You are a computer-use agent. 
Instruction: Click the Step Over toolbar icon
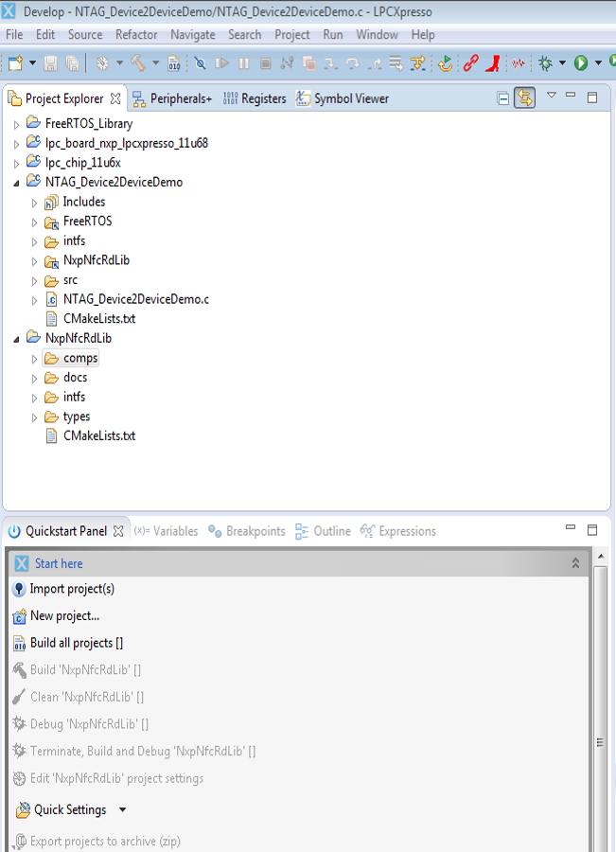(353, 63)
